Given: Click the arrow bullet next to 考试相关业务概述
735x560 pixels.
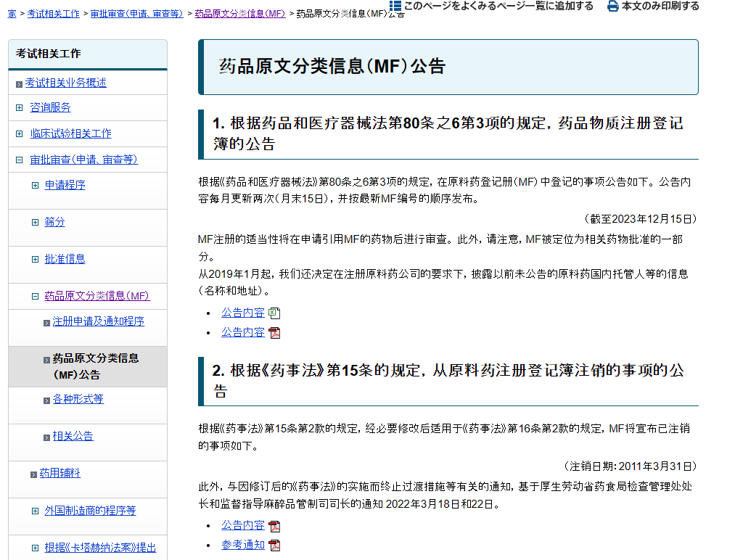Looking at the screenshot, I should click(x=19, y=84).
